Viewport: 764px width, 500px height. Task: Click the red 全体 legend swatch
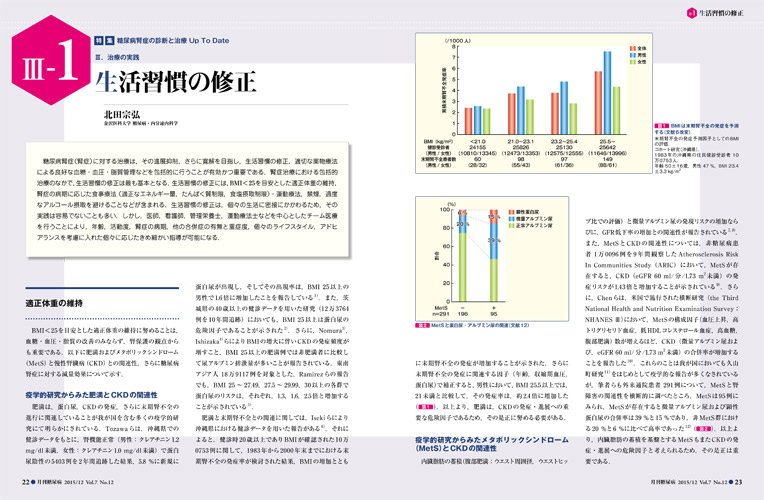coord(632,49)
